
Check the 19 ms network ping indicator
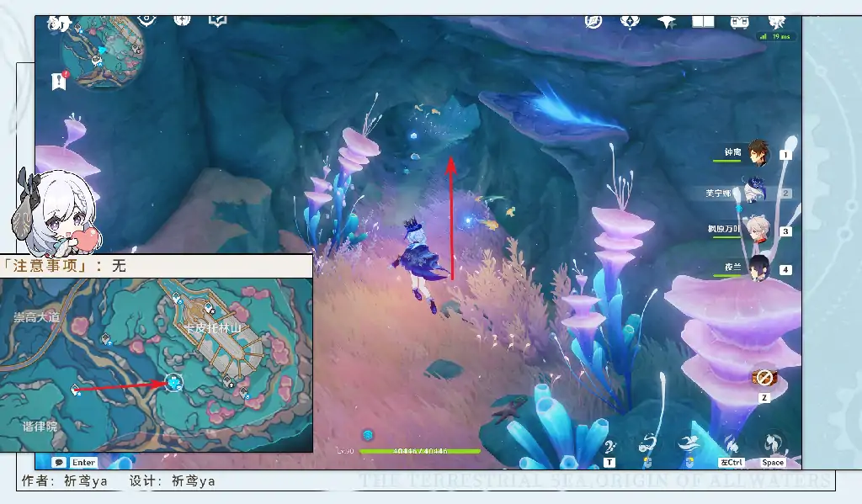click(x=775, y=36)
